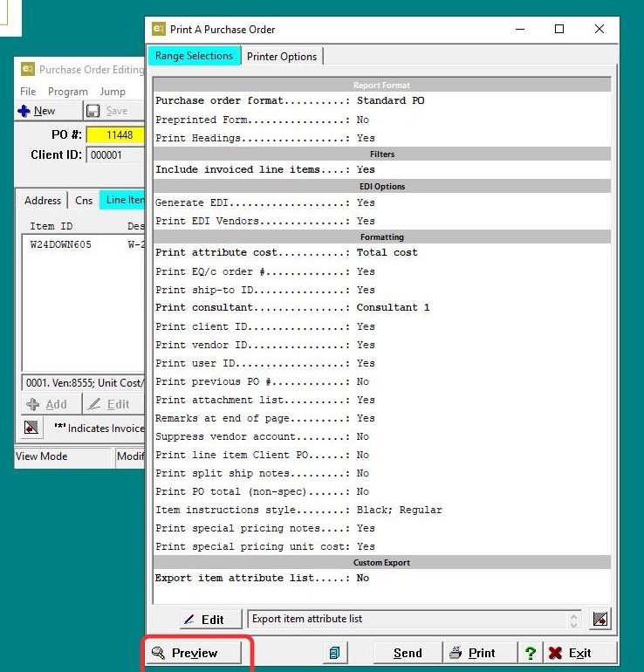Click the icon right of the description field
Screen dimensions: 644x672
coord(599,619)
